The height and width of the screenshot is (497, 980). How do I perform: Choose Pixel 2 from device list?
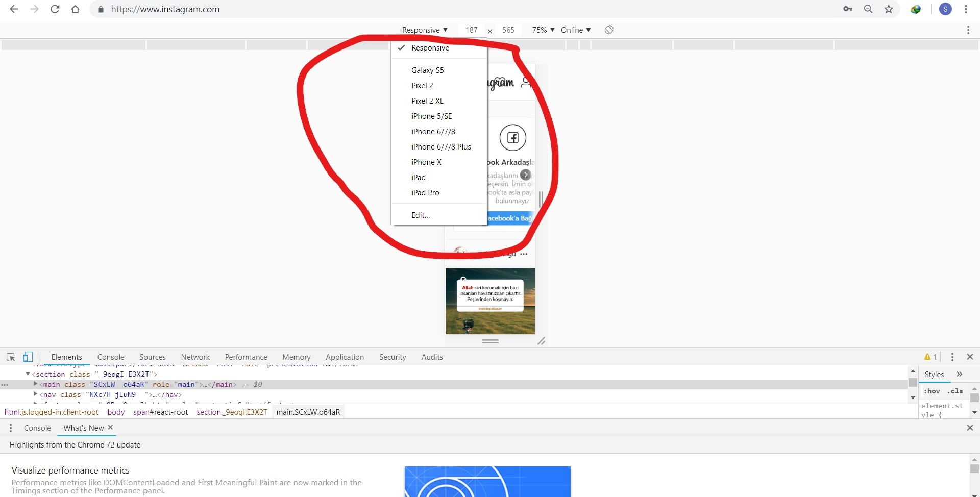(x=439, y=86)
